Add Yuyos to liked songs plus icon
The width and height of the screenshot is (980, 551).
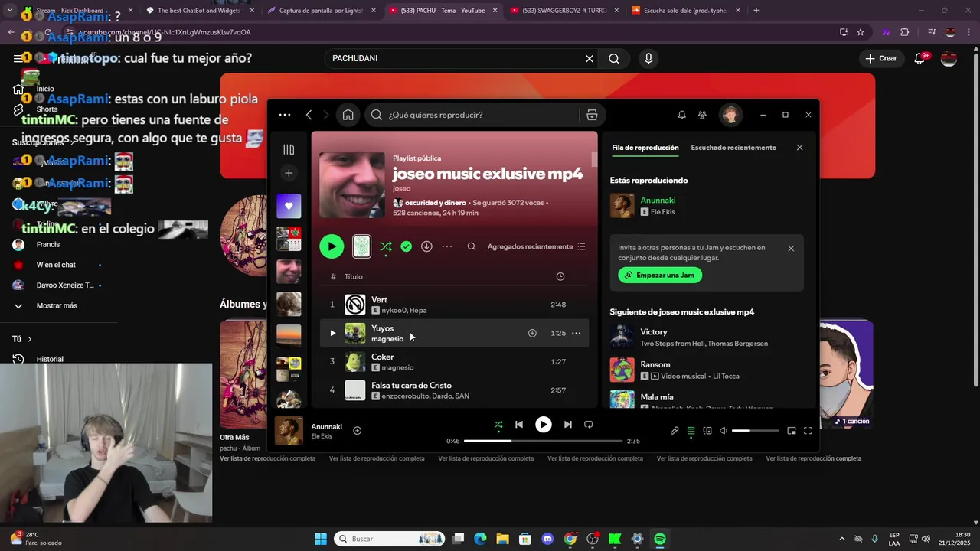click(532, 333)
